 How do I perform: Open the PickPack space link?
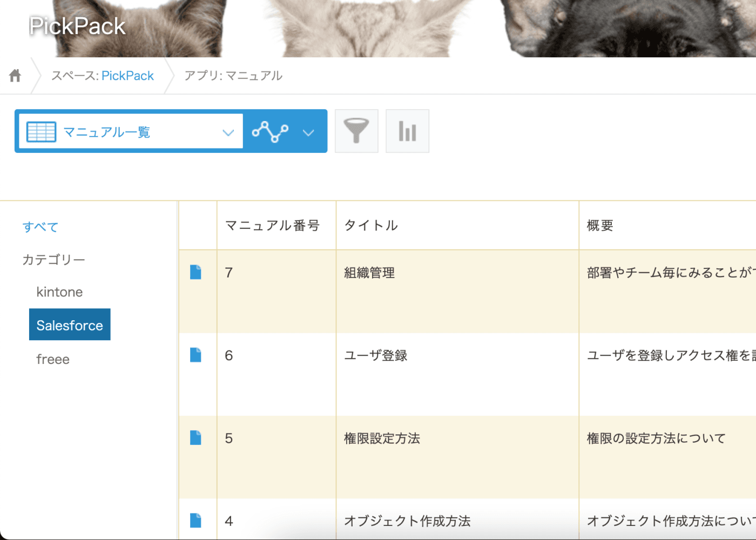[127, 76]
